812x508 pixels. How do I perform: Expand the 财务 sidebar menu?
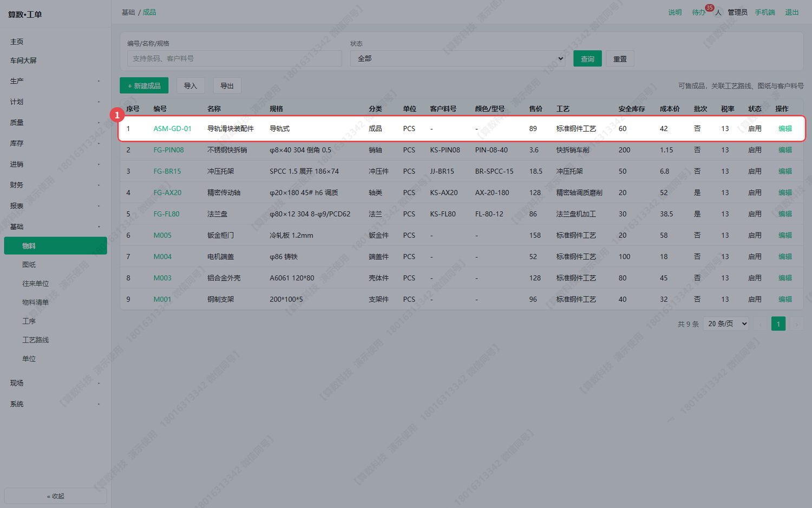coord(55,185)
